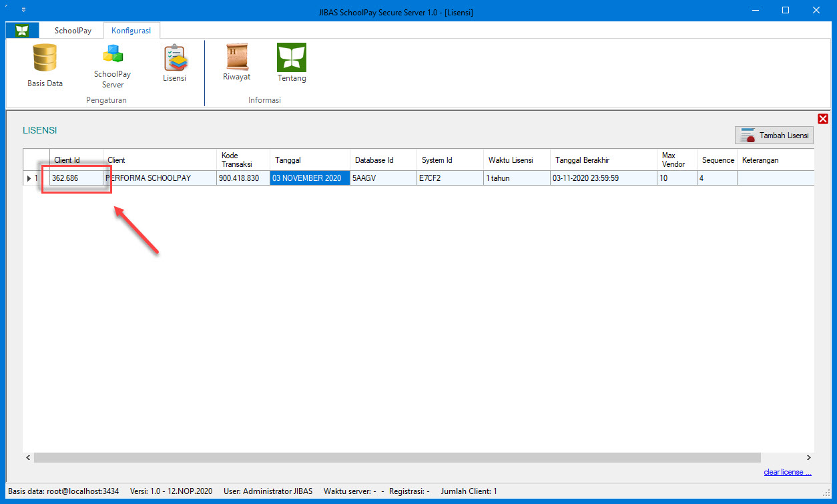
Task: Click the Tambah Lisensi button
Action: point(774,136)
